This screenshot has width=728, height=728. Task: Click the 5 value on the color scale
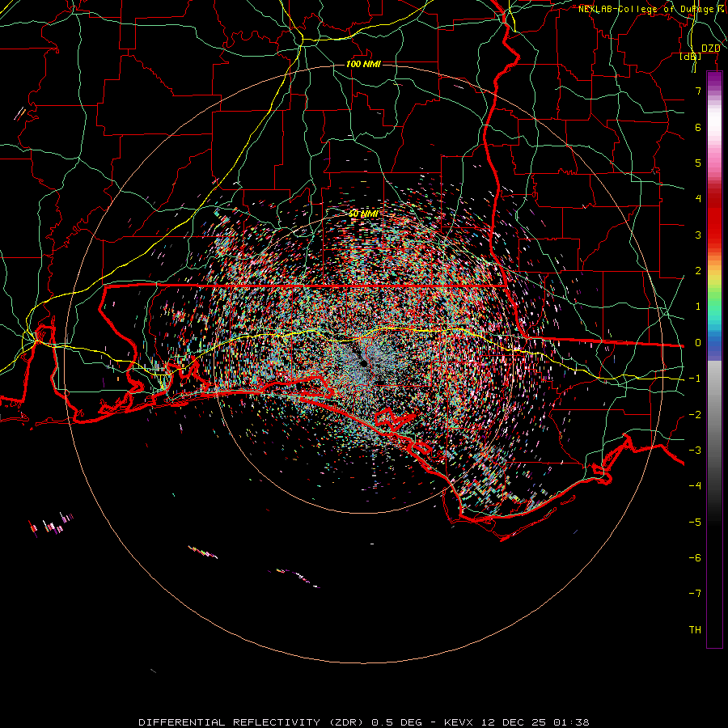(698, 163)
